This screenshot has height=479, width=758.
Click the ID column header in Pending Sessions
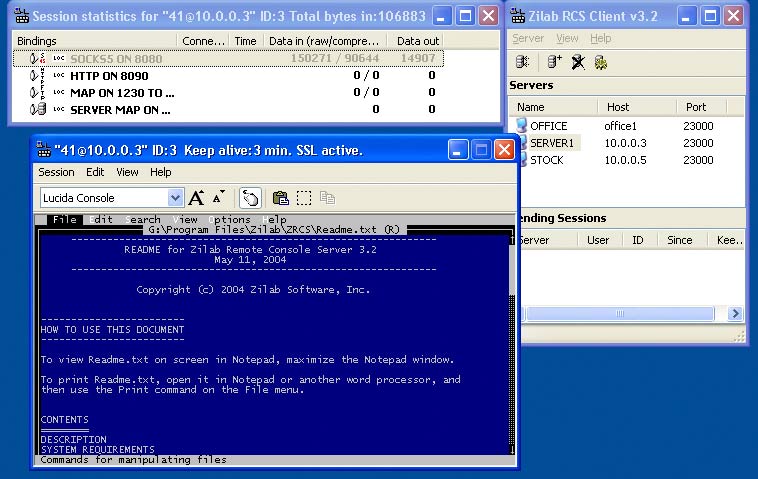coord(638,240)
